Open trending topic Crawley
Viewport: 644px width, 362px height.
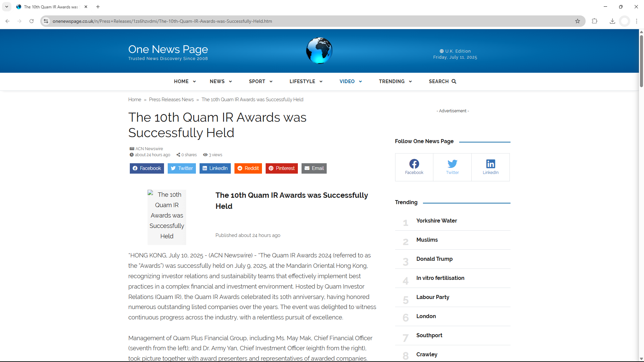point(427,354)
